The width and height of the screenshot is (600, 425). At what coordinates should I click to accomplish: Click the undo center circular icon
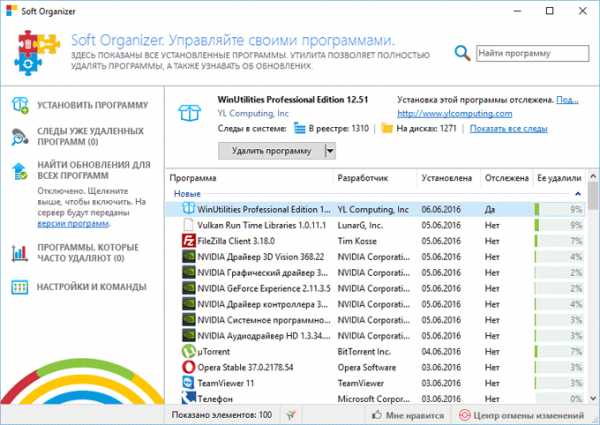[x=464, y=415]
